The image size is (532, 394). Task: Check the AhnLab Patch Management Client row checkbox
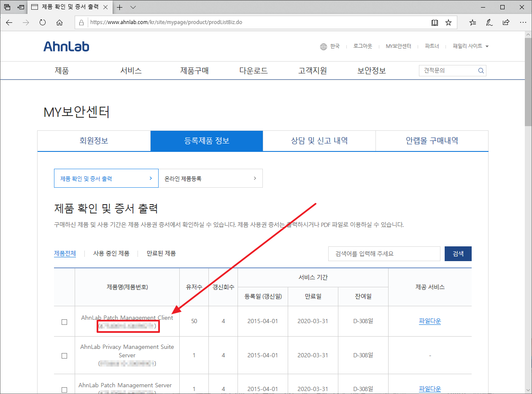[64, 322]
